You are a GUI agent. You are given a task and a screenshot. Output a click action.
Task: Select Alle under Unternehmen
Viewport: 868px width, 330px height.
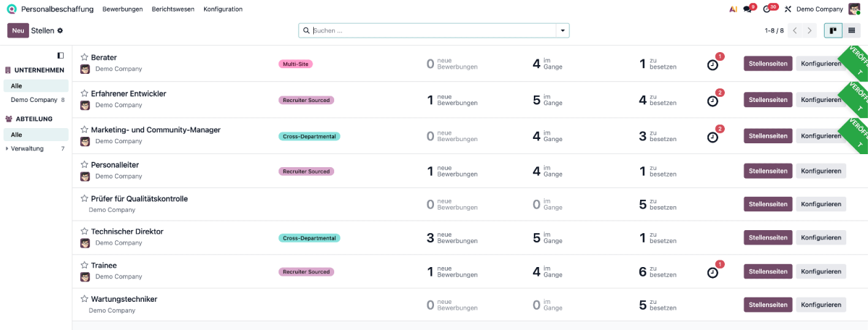tap(35, 86)
